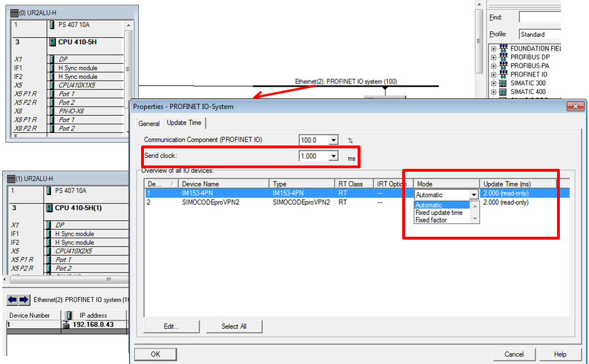Click the RT Class column header
589x364 pixels.
click(x=354, y=184)
